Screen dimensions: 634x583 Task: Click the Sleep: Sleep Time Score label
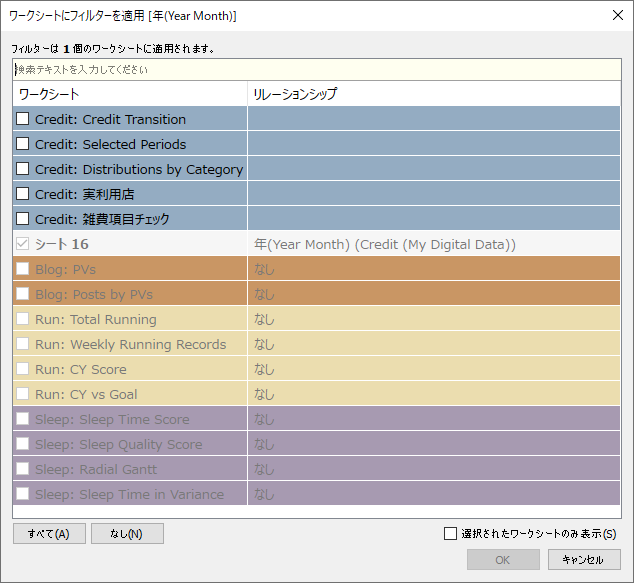(x=112, y=420)
